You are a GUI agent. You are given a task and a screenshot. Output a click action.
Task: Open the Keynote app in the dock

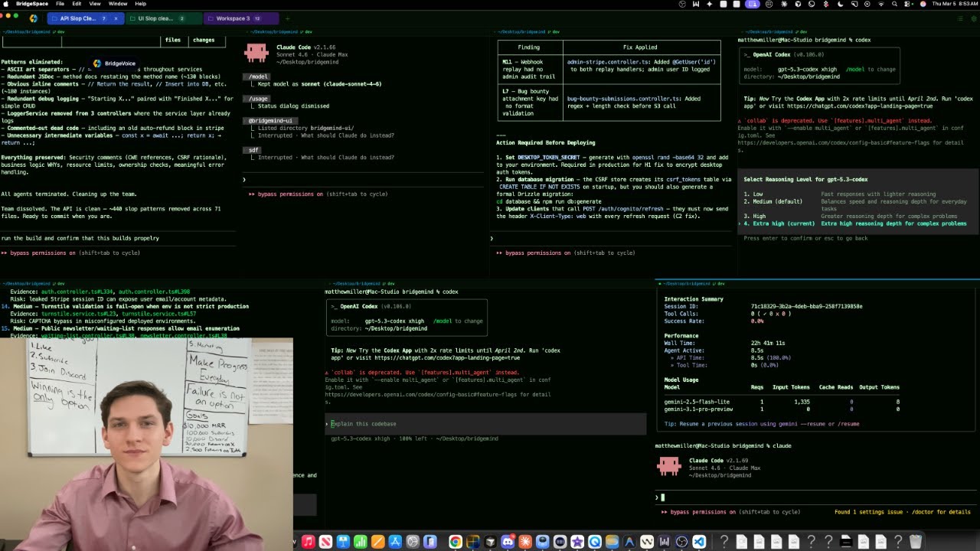coord(343,542)
